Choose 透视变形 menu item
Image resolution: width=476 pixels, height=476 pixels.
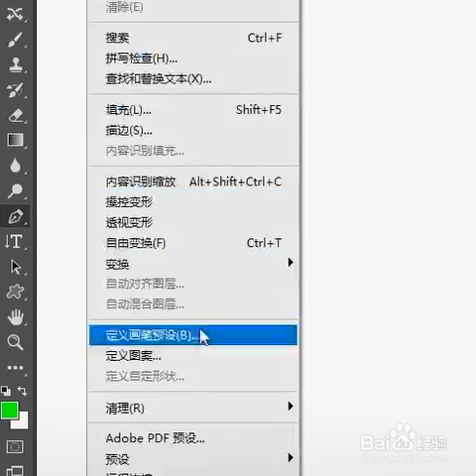(x=193, y=222)
